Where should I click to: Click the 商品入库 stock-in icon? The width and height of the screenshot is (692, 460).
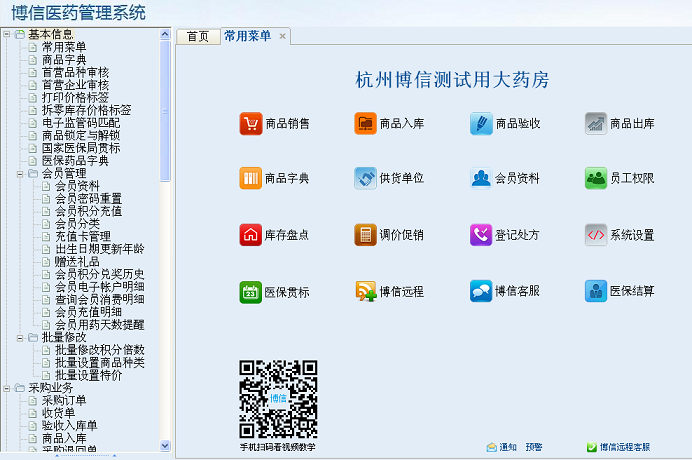pos(365,124)
